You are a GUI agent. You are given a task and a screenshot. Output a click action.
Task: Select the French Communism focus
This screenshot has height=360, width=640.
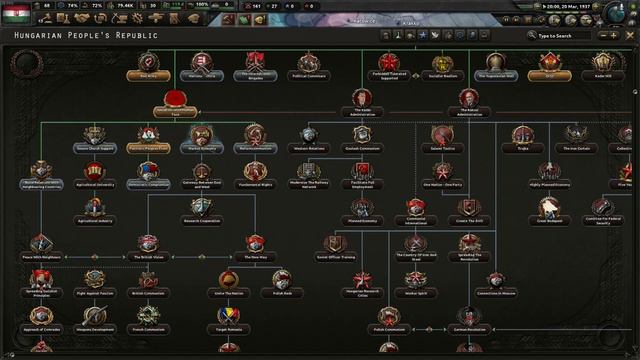point(148,321)
